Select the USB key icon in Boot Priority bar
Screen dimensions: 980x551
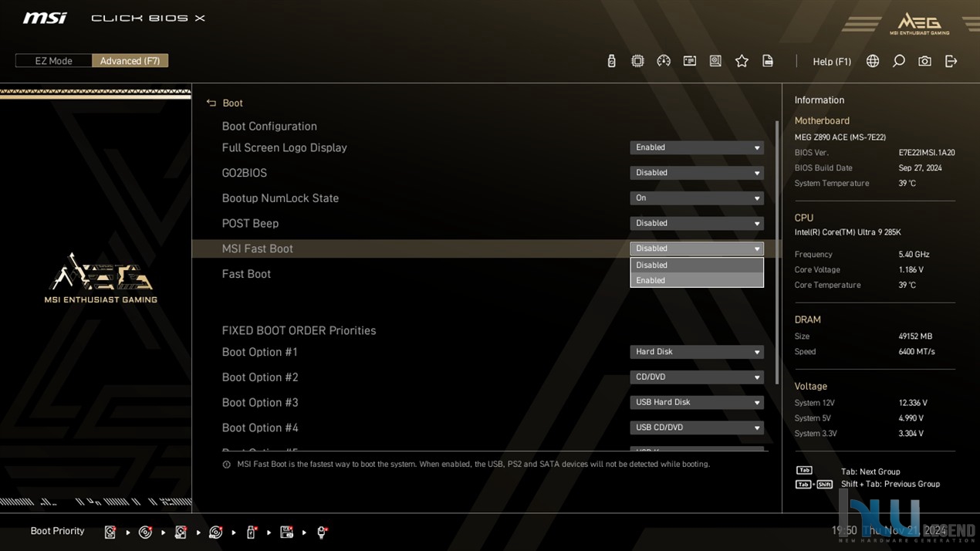251,532
